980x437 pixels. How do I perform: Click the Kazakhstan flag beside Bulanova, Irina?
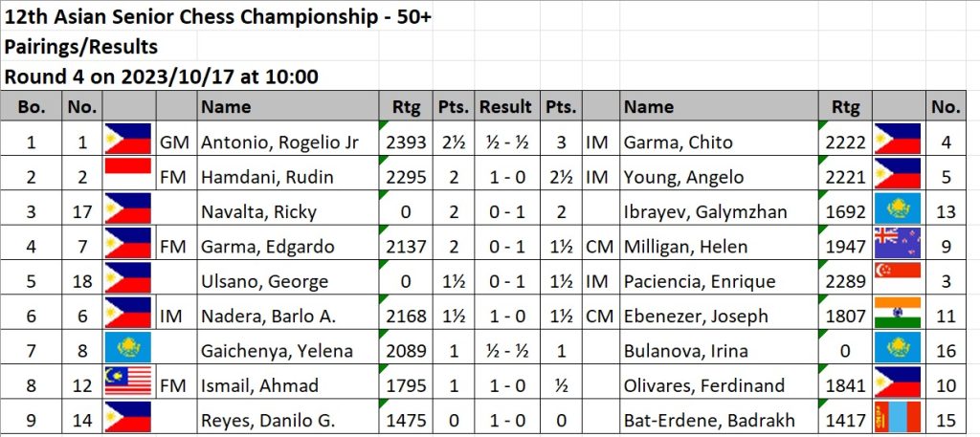point(897,350)
